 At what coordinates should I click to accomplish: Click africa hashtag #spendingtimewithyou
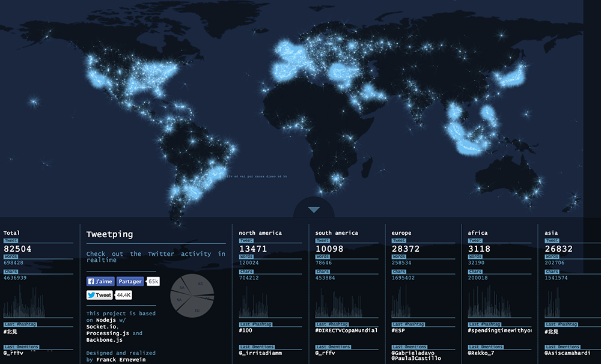pos(500,330)
